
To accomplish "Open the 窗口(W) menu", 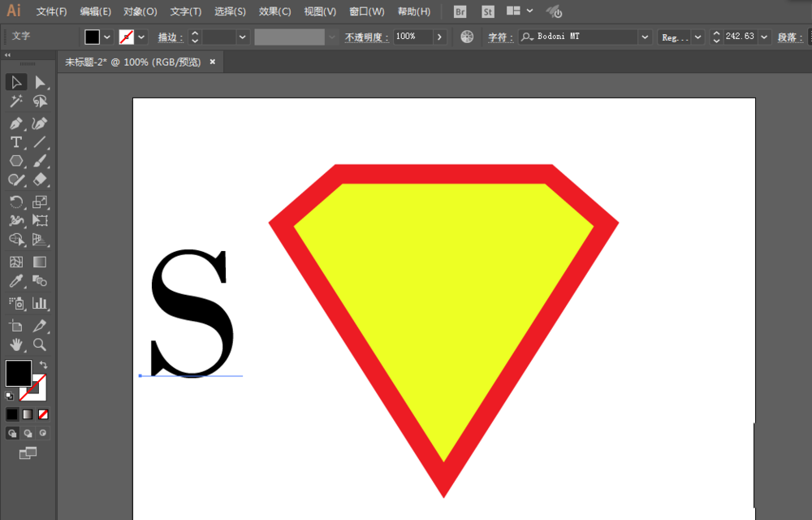I will tap(367, 11).
